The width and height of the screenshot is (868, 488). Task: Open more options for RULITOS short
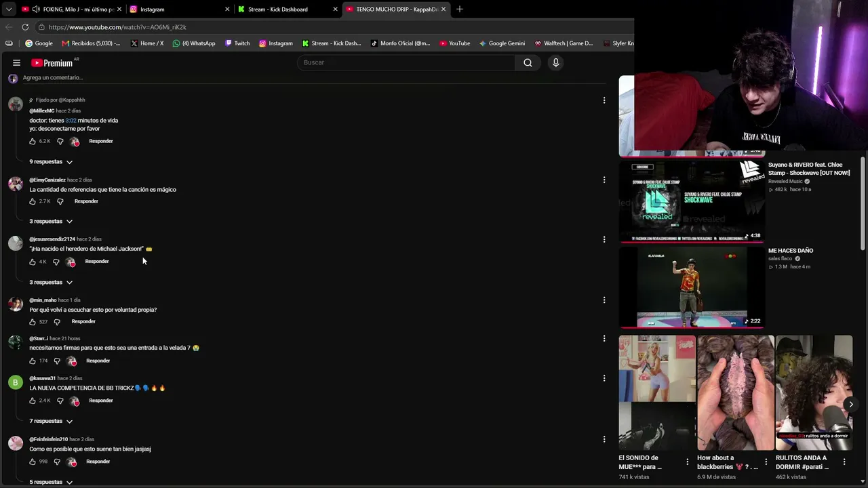(844, 462)
